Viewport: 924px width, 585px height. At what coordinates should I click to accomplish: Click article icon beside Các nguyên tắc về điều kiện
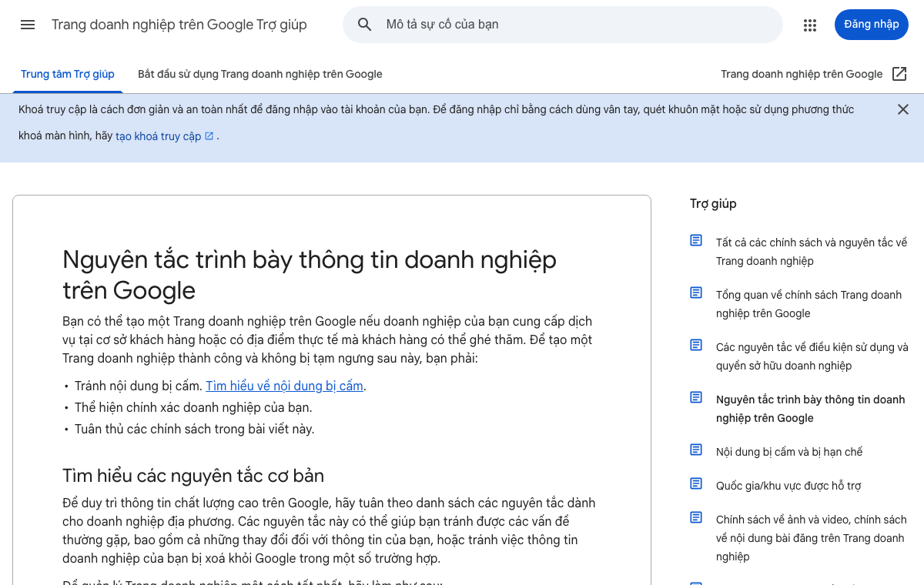696,345
